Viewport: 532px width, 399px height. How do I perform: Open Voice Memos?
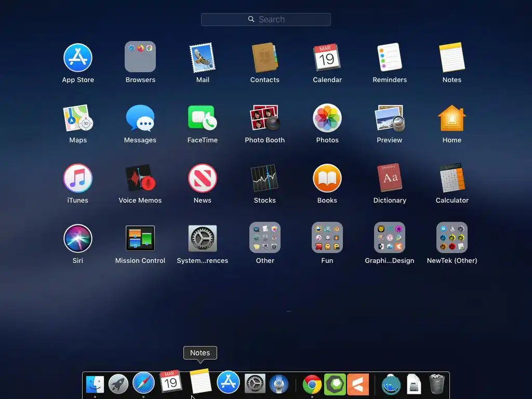[140, 178]
